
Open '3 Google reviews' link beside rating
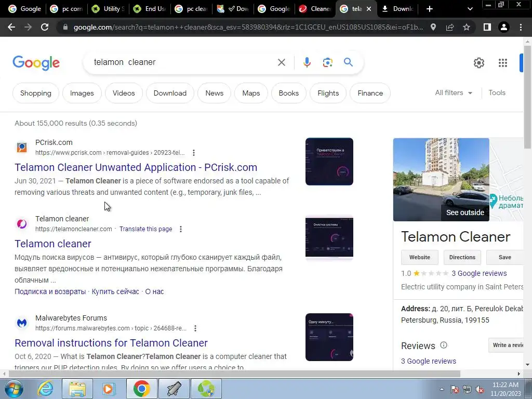pyautogui.click(x=479, y=273)
